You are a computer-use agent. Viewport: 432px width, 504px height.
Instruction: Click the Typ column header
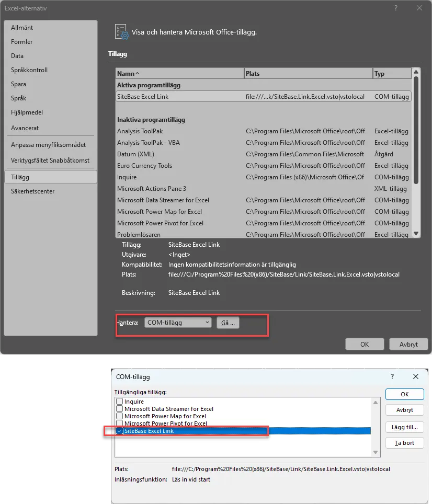pos(392,74)
